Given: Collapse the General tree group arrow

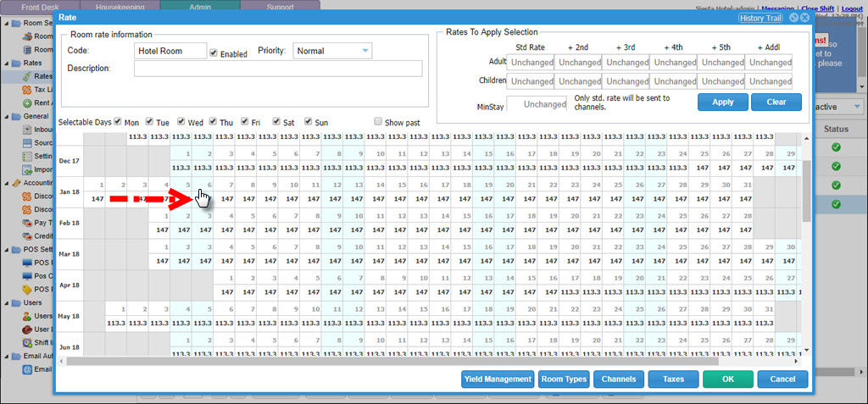Looking at the screenshot, I should [x=6, y=116].
